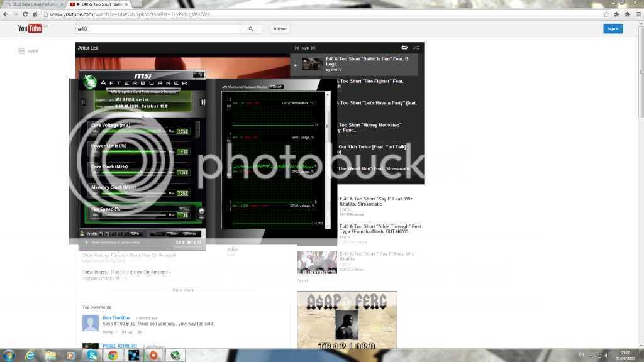Viewport: 644px width, 362px height.
Task: Open the Afterburner info panel button
Action: [203, 102]
